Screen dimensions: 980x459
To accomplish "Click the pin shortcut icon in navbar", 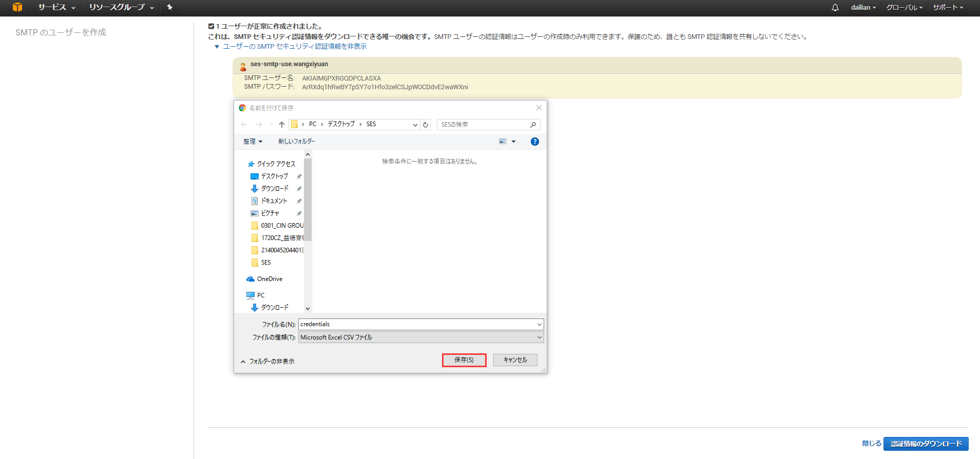I will [x=170, y=7].
